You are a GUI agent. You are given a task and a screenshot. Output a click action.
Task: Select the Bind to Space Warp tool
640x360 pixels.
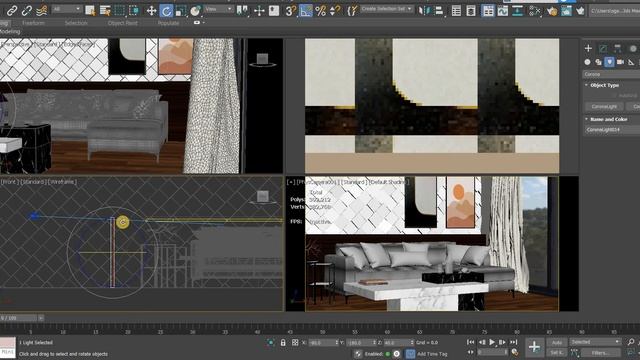pos(41,10)
